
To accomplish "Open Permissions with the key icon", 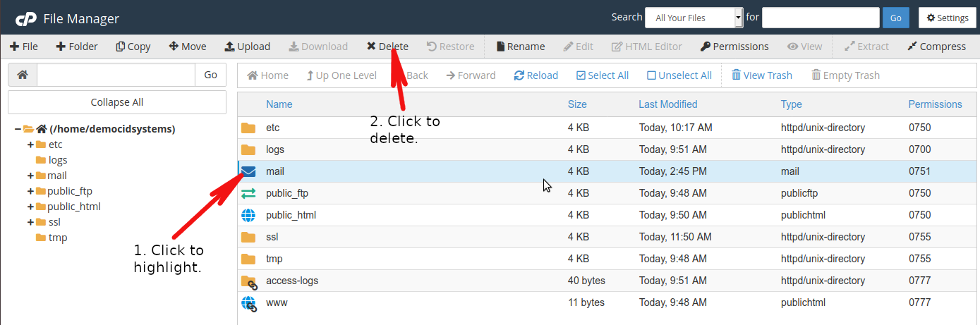I will [x=734, y=47].
